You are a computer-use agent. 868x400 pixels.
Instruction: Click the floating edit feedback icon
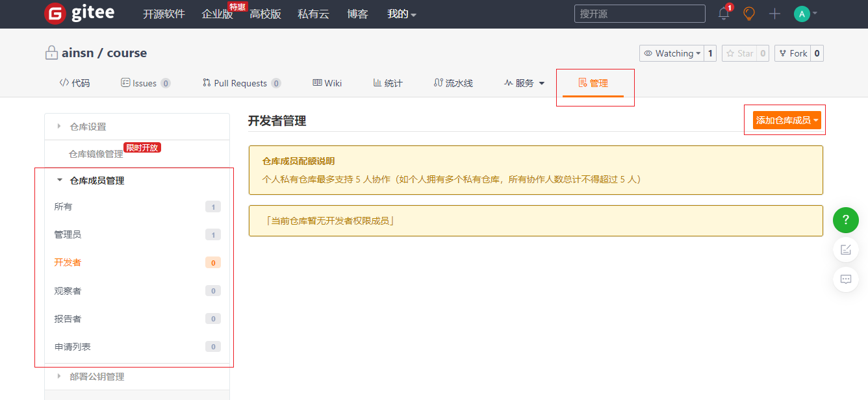pyautogui.click(x=845, y=250)
